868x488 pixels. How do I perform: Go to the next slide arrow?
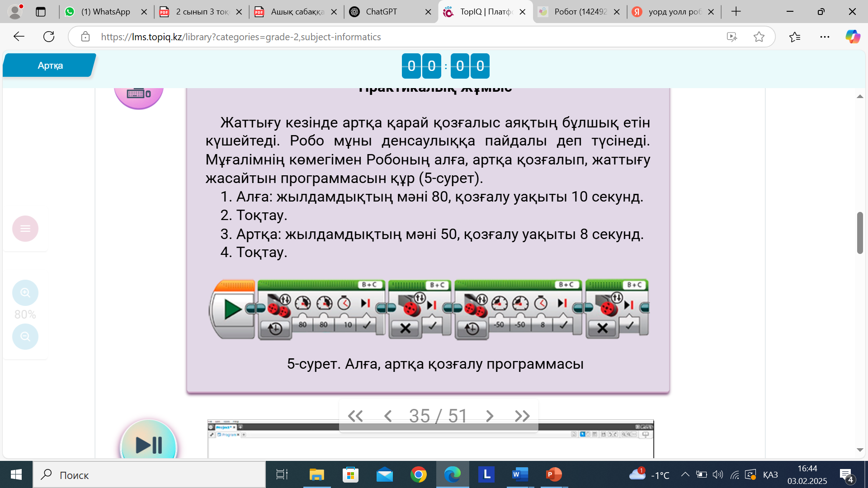pos(489,416)
